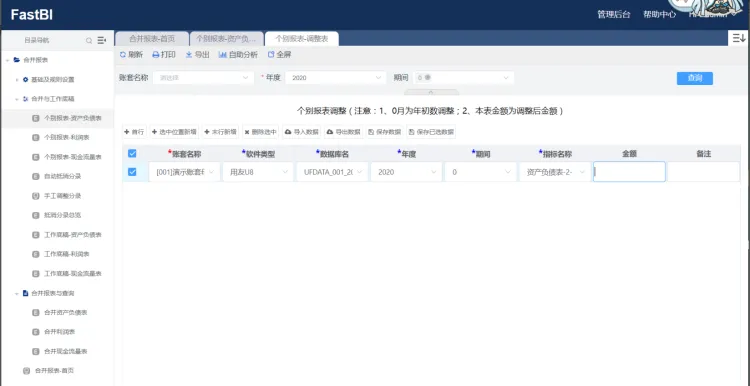Click the FastBI logo
Image resolution: width=750 pixels, height=386 pixels.
click(x=32, y=15)
